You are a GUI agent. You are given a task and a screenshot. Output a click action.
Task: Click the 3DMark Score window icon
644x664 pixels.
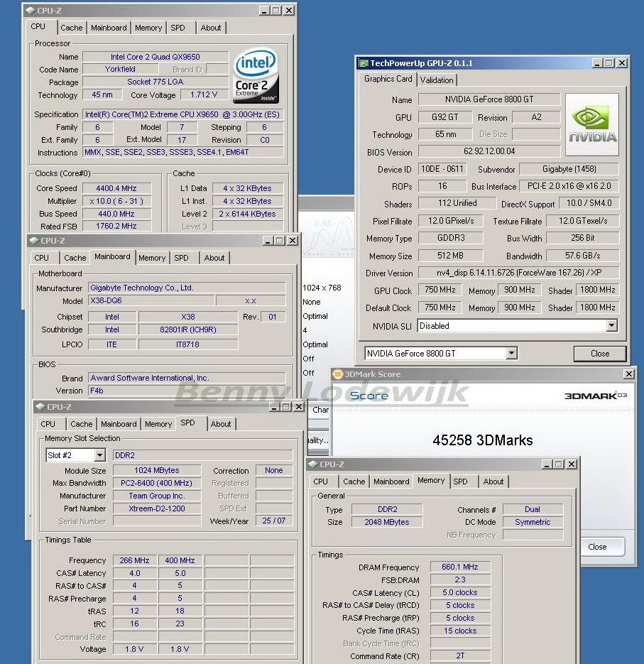click(x=337, y=374)
